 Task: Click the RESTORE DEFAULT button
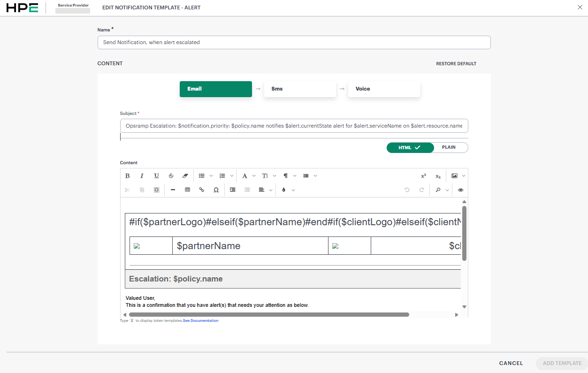pos(456,64)
